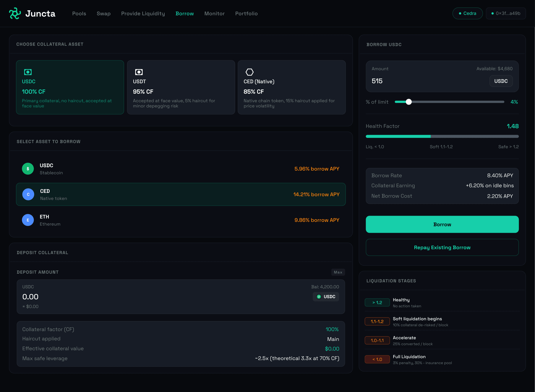Viewport: 535px width, 392px height.
Task: Select USDT 95% CF as collateral
Action: 181,87
